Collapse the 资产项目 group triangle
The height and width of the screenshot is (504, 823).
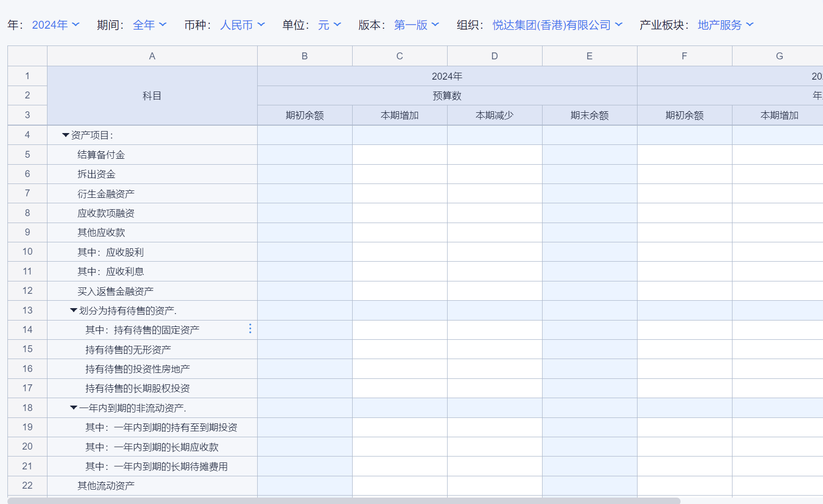click(x=65, y=135)
